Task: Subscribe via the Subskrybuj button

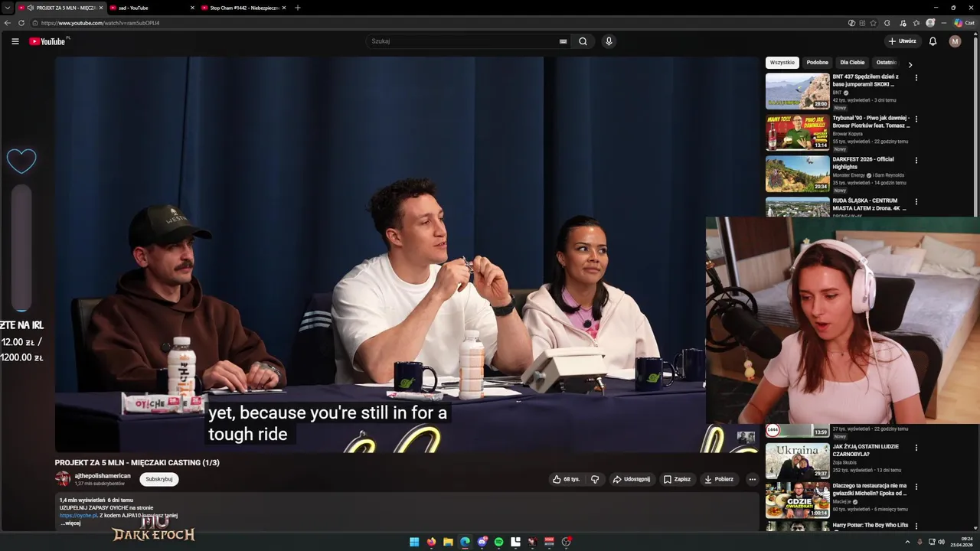Action: click(159, 479)
